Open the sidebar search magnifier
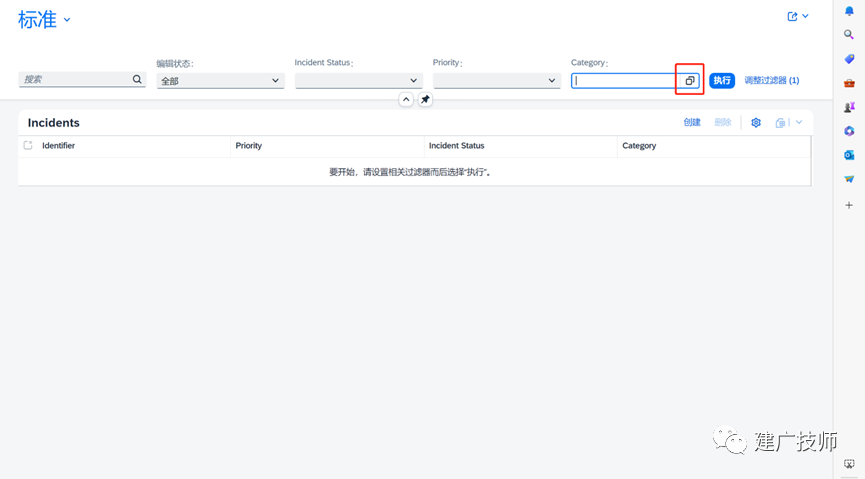This screenshot has width=865, height=479. click(849, 35)
